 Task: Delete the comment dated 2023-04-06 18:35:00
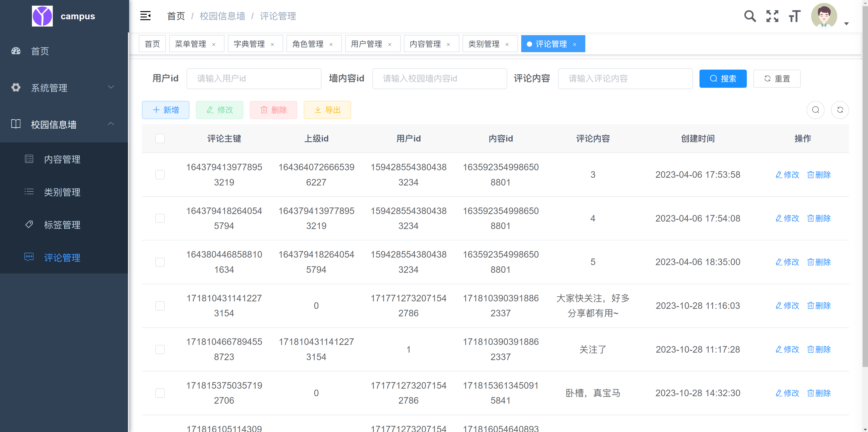pos(819,262)
